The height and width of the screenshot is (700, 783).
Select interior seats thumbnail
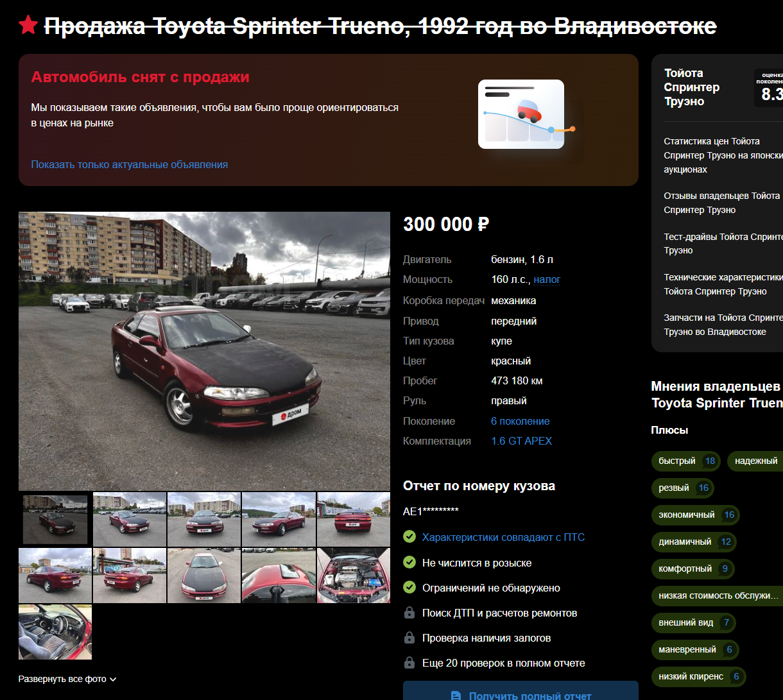point(55,632)
